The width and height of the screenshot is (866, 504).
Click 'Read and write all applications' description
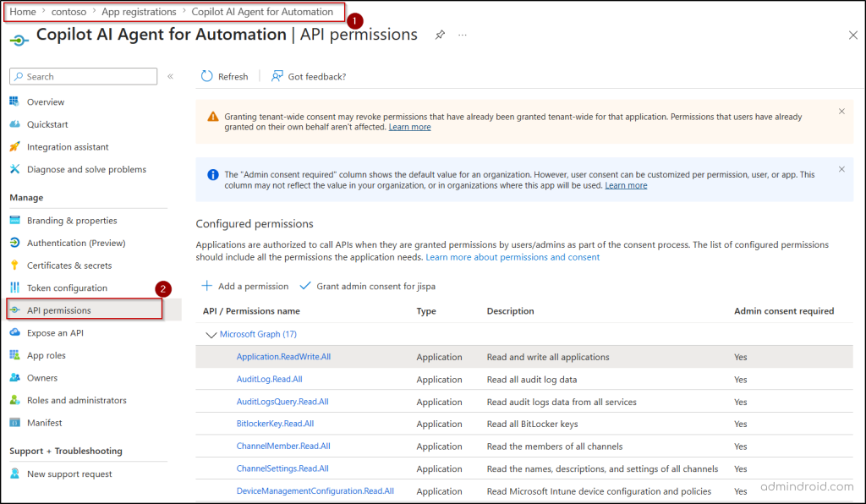(548, 357)
